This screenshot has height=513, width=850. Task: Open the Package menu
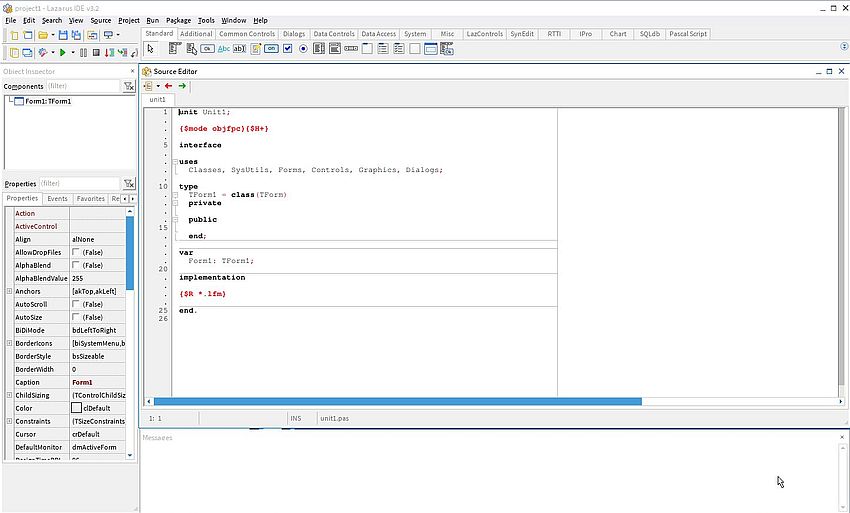pyautogui.click(x=178, y=20)
